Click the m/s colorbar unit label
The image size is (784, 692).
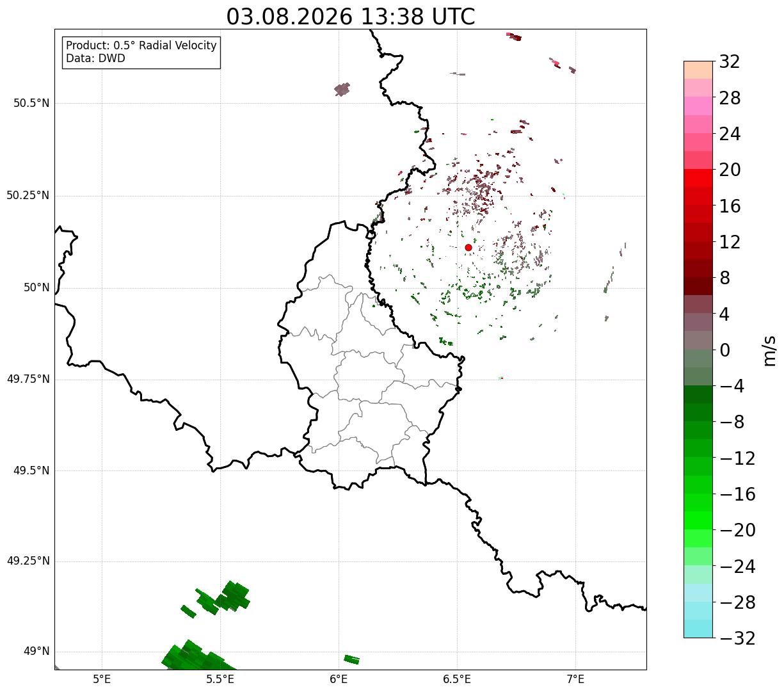(x=769, y=350)
